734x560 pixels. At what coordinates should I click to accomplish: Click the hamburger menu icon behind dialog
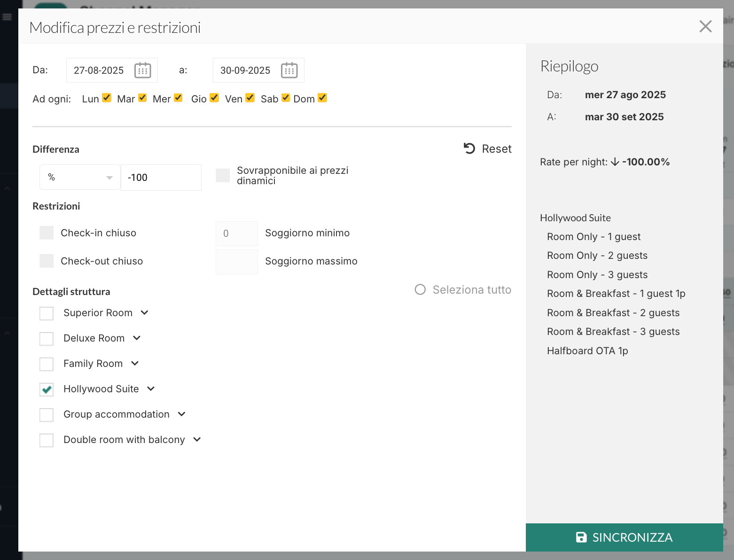pos(7,17)
